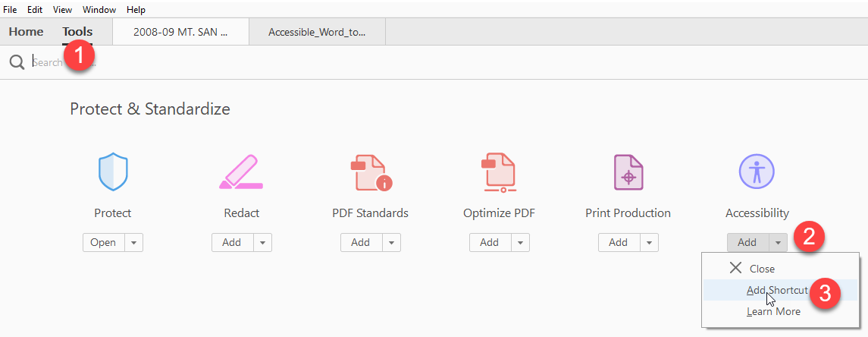Click Close in the Accessibility popup menu
This screenshot has height=337, width=868.
click(761, 269)
